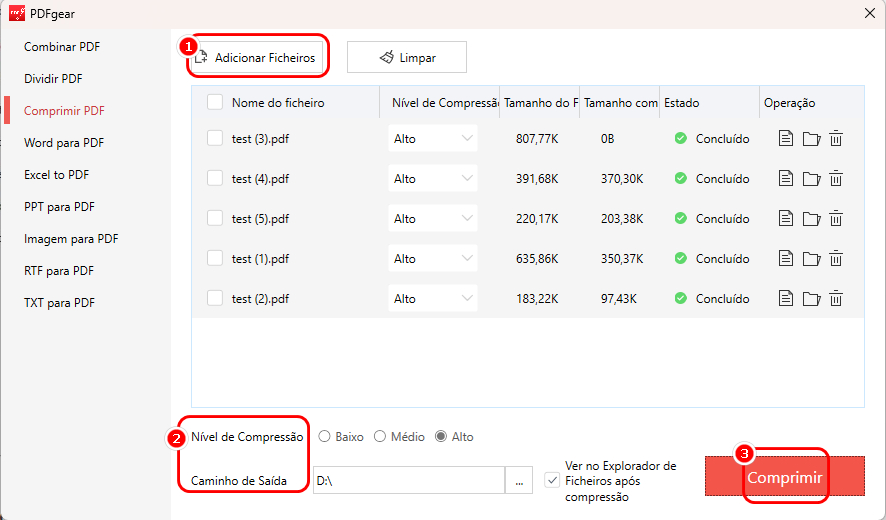
Task: Open output folder for test (1).pdf
Action: coord(811,259)
